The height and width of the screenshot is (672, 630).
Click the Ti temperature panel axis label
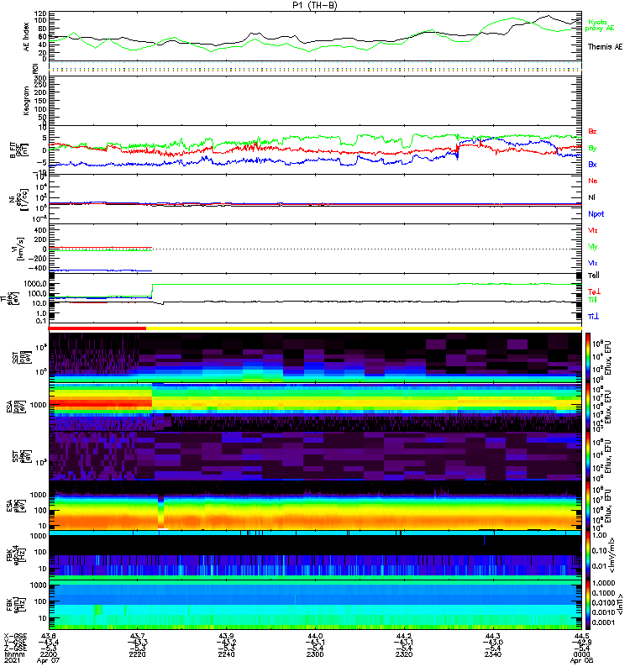coord(10,299)
